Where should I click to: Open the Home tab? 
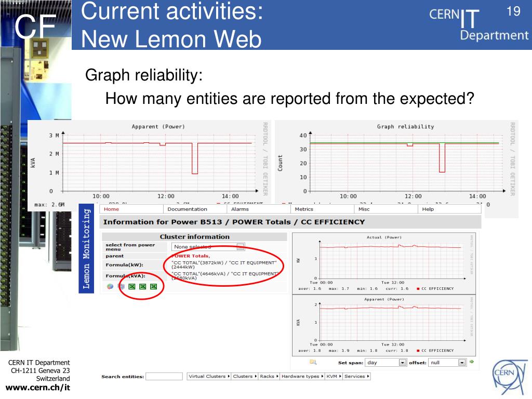click(131, 209)
